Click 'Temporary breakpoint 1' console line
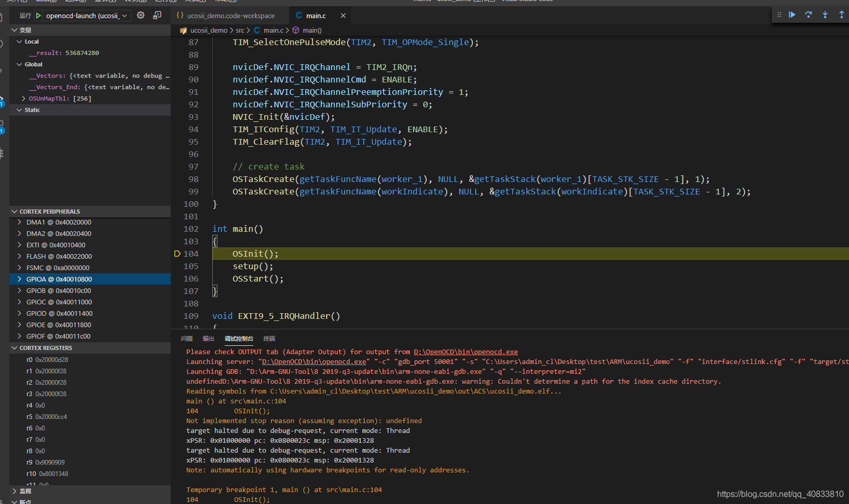Viewport: 849px width, 504px height. pyautogui.click(x=284, y=489)
